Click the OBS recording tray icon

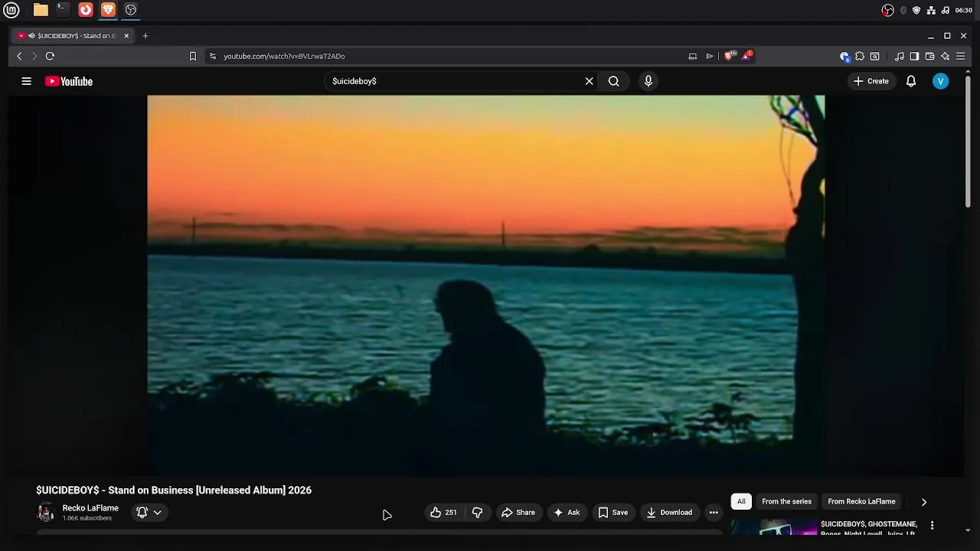[x=887, y=10]
